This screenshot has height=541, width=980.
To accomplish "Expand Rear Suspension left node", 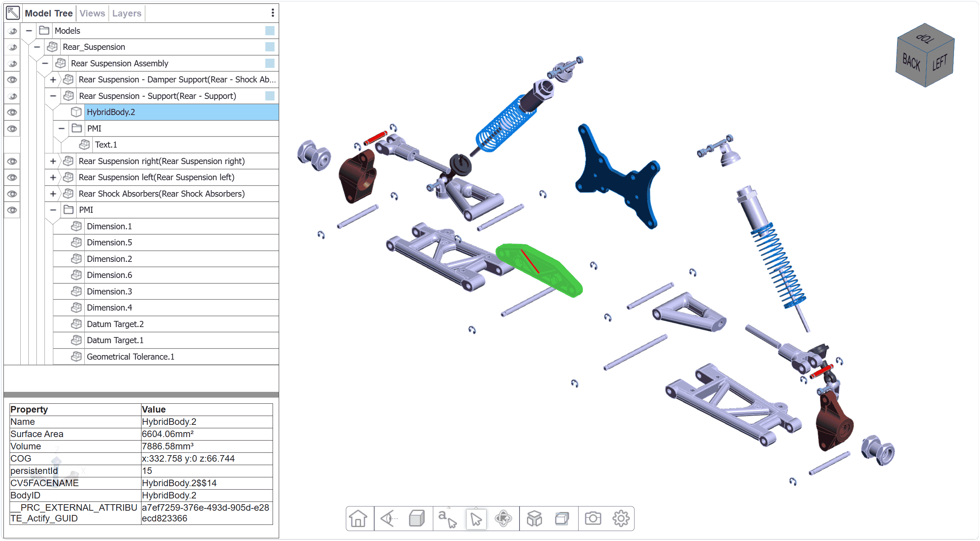I will pos(53,178).
